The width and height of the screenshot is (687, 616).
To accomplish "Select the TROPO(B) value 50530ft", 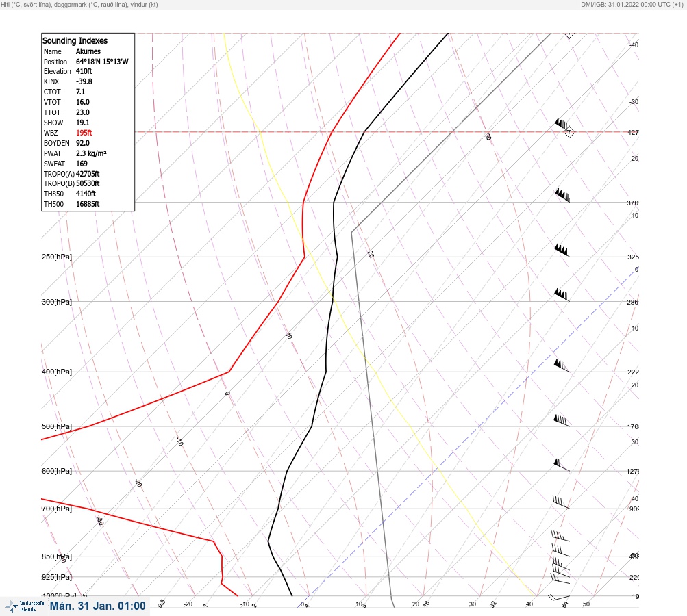I will pyautogui.click(x=88, y=183).
